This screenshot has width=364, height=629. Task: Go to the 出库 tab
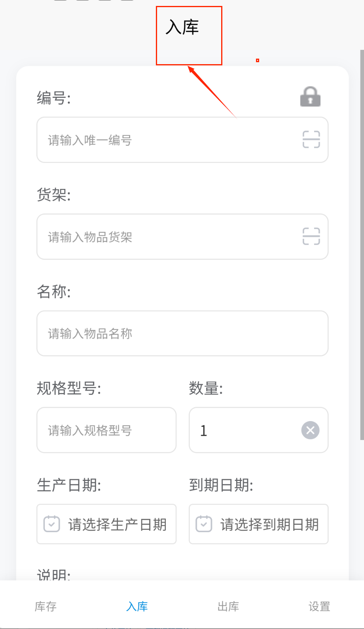pos(228,606)
